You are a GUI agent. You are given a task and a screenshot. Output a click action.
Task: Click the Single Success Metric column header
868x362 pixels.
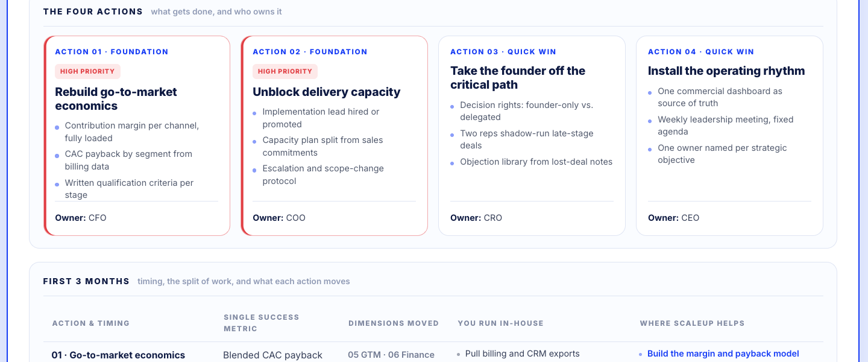pyautogui.click(x=262, y=323)
